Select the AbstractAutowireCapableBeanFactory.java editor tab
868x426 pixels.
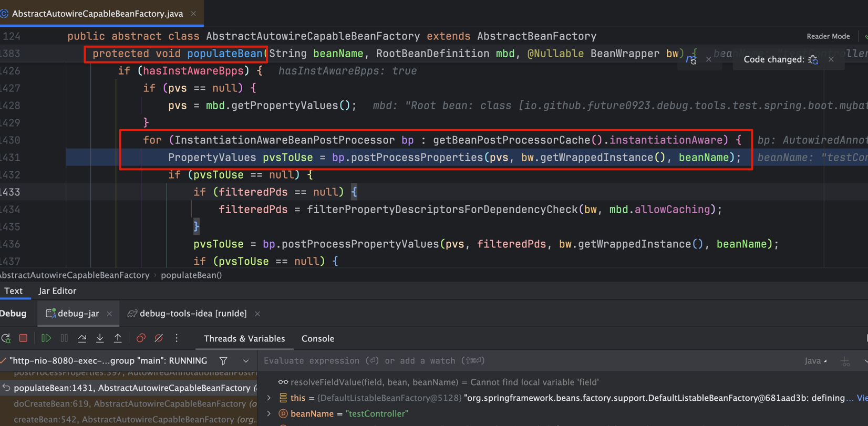click(97, 14)
